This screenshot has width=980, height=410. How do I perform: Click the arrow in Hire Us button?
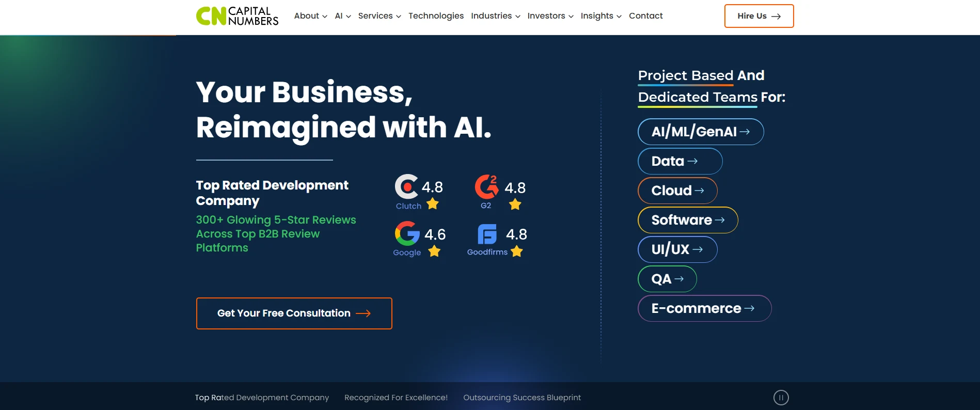click(x=776, y=17)
